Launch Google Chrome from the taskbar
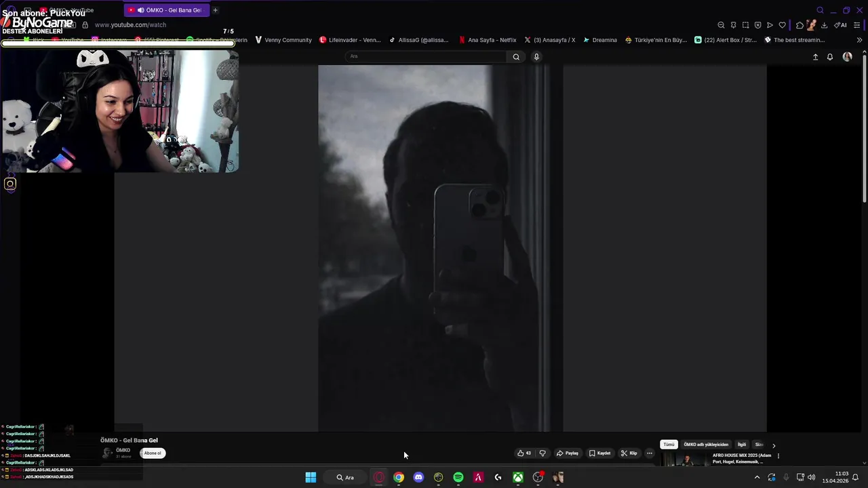The width and height of the screenshot is (868, 488). [x=399, y=477]
